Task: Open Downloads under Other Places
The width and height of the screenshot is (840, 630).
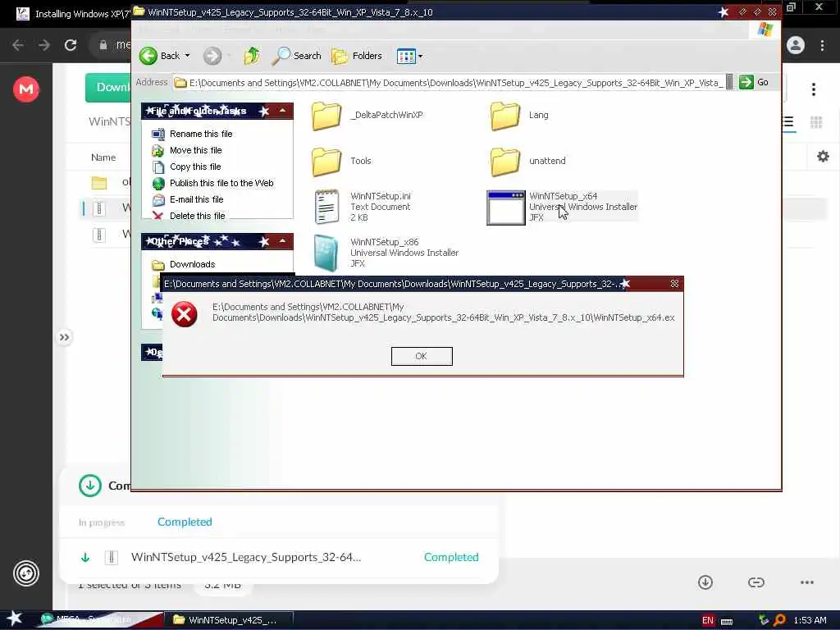Action: coord(192,265)
